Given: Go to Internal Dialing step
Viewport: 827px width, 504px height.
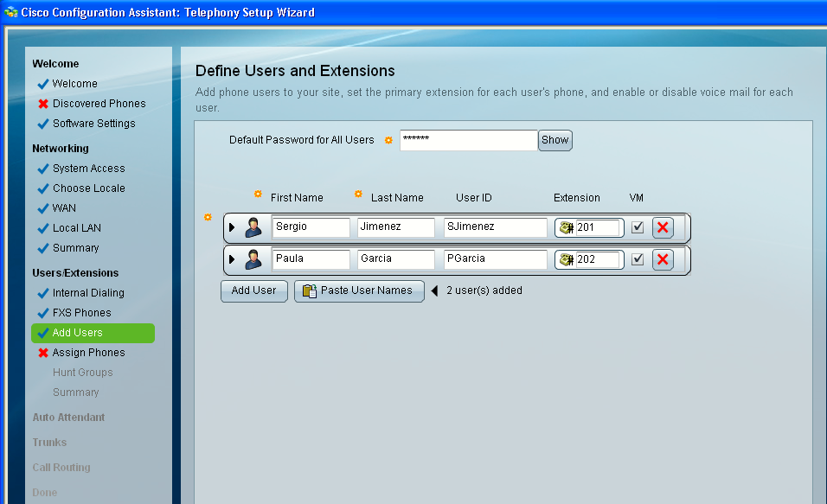Looking at the screenshot, I should click(x=88, y=293).
